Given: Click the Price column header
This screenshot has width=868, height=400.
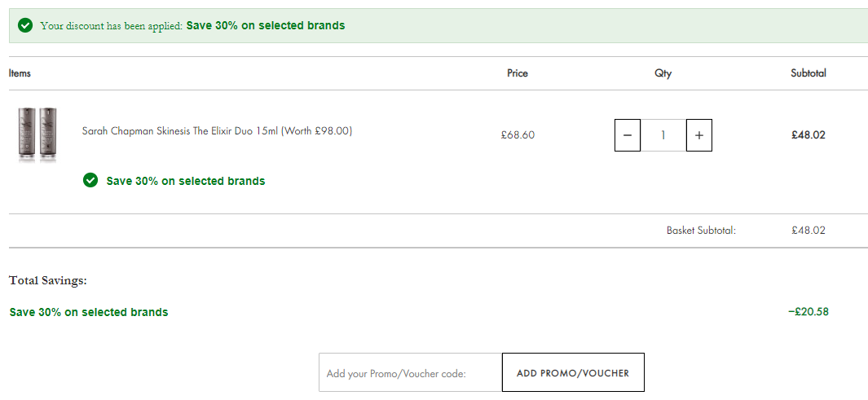Looking at the screenshot, I should point(518,73).
